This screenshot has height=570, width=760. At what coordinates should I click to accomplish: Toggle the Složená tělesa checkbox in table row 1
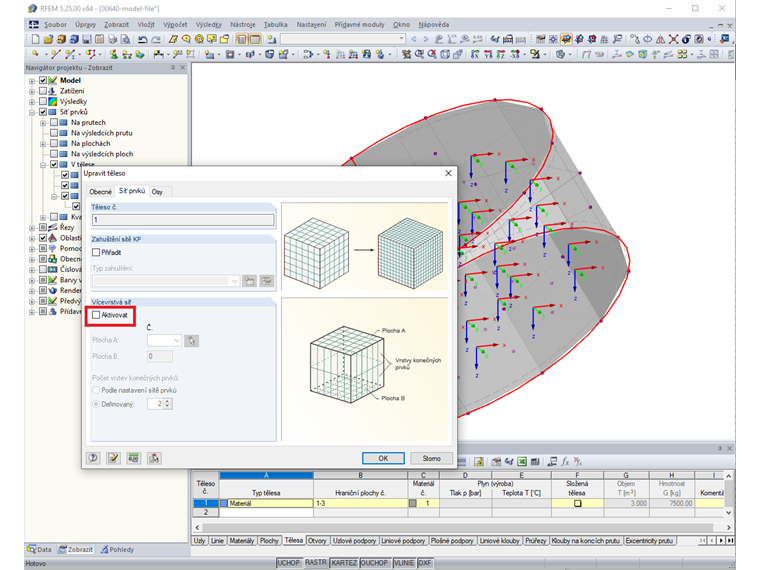[577, 504]
